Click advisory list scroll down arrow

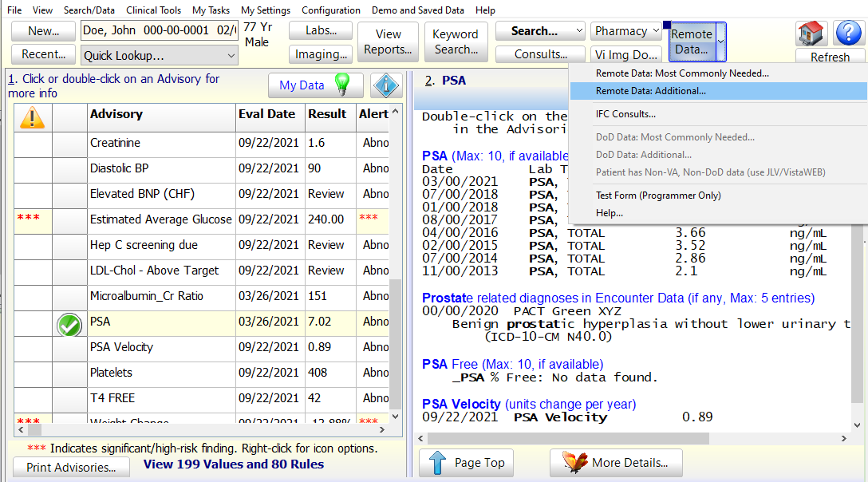pyautogui.click(x=395, y=417)
